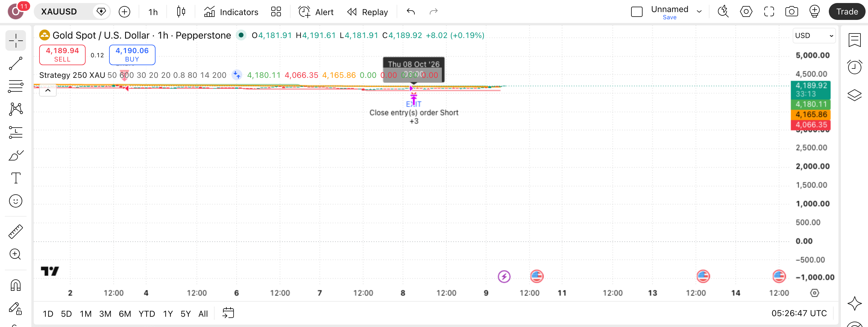The width and height of the screenshot is (868, 327).
Task: Open the sparkle assistant icon in right sidebar
Action: tap(854, 303)
